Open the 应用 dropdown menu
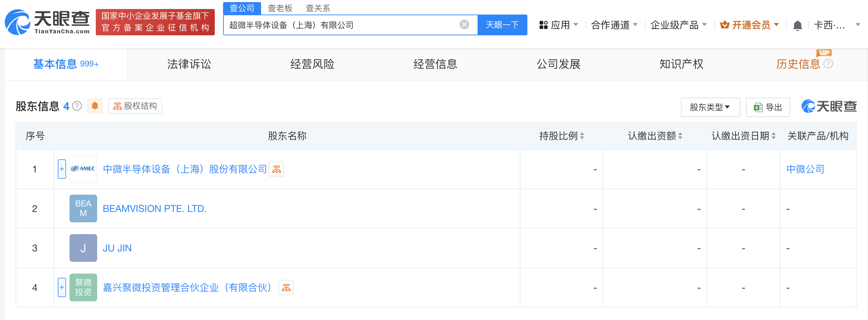The image size is (868, 320). pos(559,25)
